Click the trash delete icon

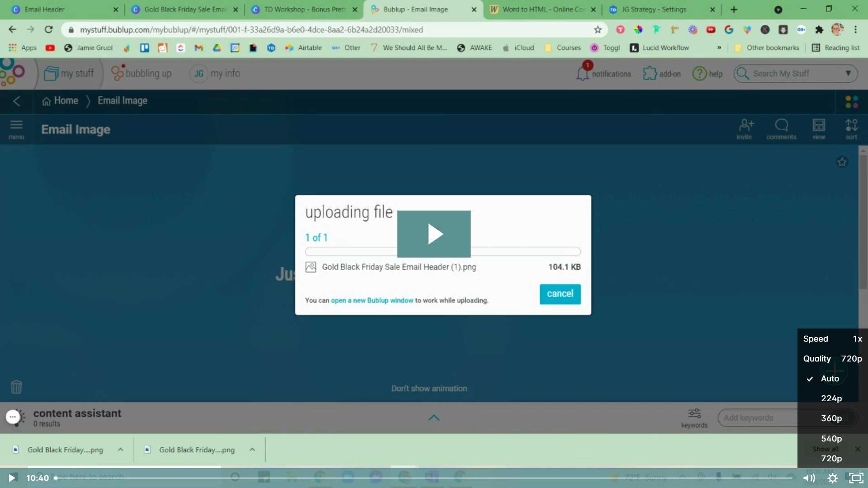(x=16, y=387)
